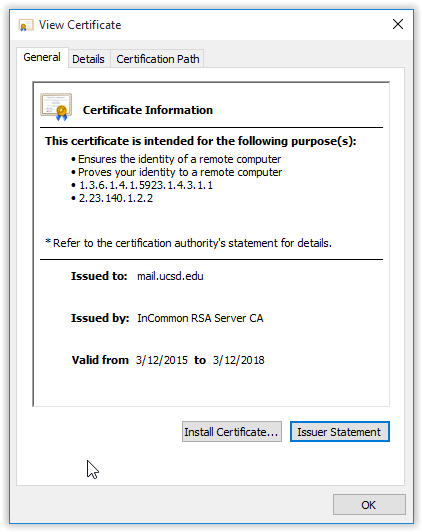Click the 'Refer to the certification authority's statement' note

coord(188,243)
